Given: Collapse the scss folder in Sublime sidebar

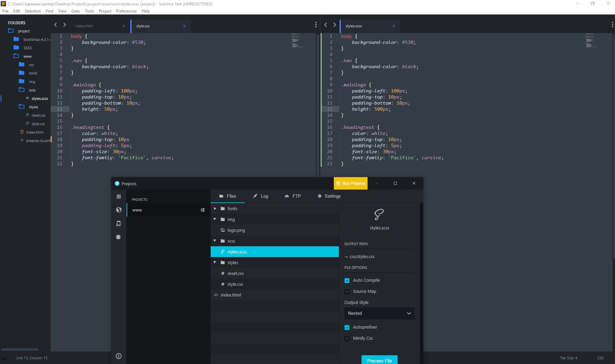Looking at the screenshot, I should [22, 90].
